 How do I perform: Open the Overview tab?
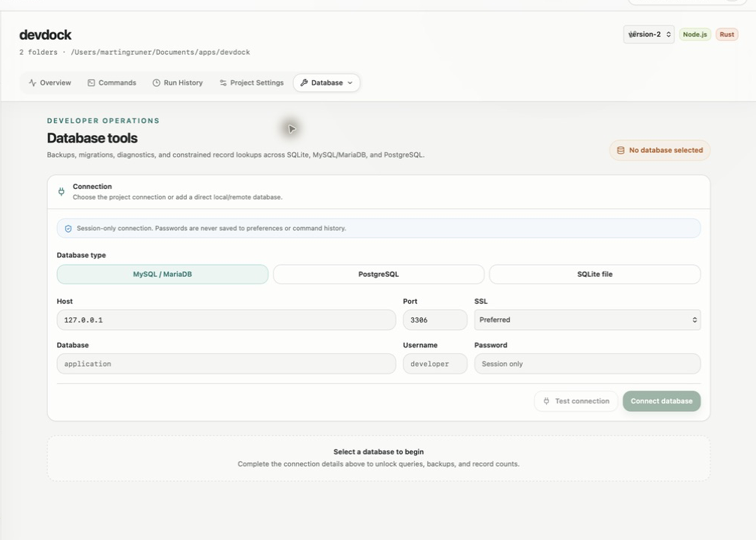[49, 83]
